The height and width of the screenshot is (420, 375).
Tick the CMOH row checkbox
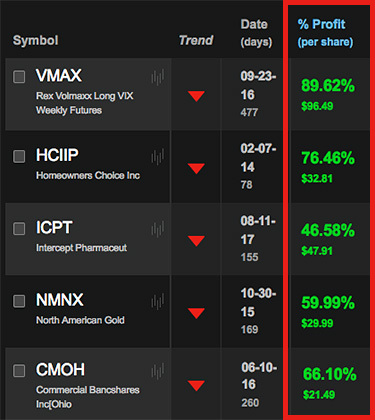(19, 370)
